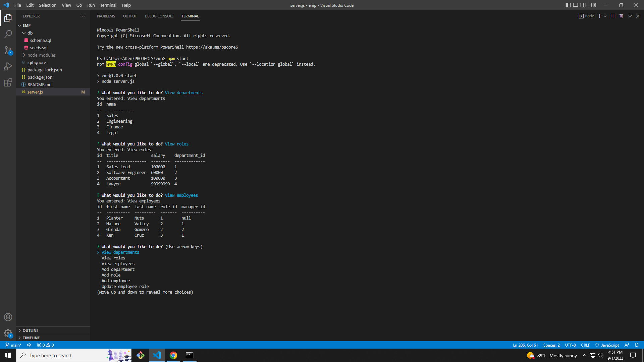Collapse the db folder

(30, 33)
